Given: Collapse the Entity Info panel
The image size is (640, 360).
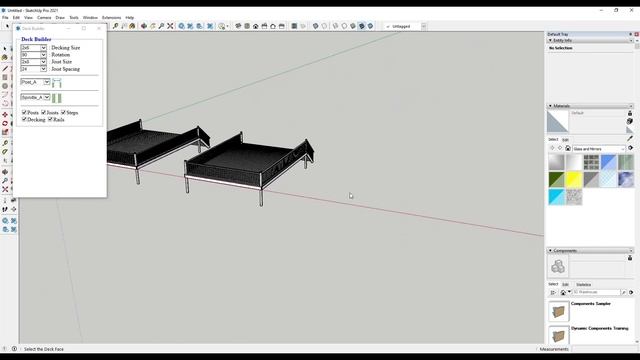Looking at the screenshot, I should coord(550,40).
